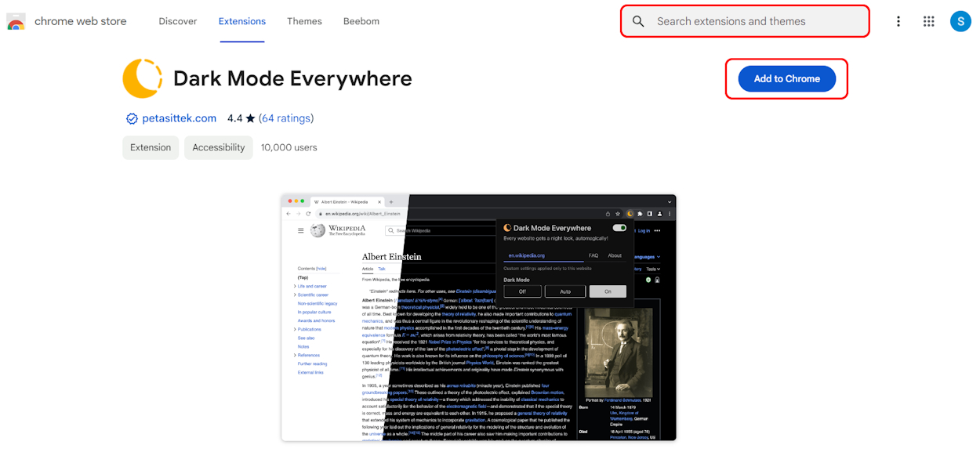The height and width of the screenshot is (452, 980).
Task: Open the petasittek.com publisher link
Action: (180, 118)
